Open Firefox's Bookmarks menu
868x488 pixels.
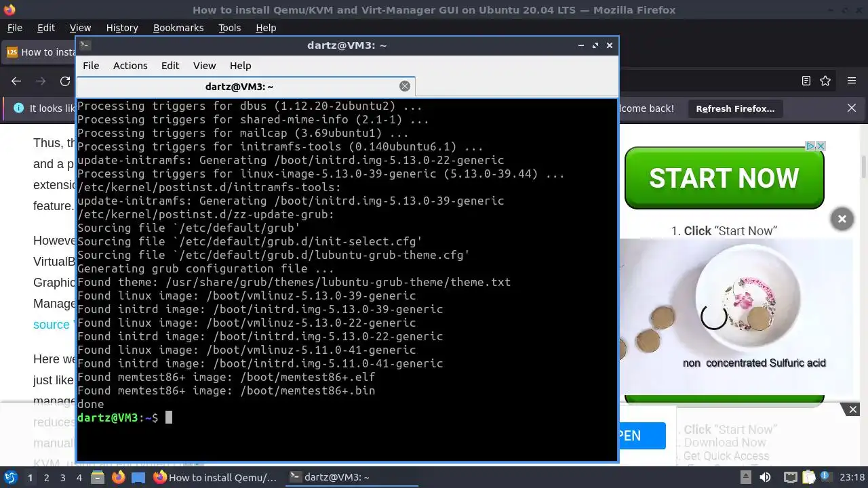pyautogui.click(x=178, y=28)
